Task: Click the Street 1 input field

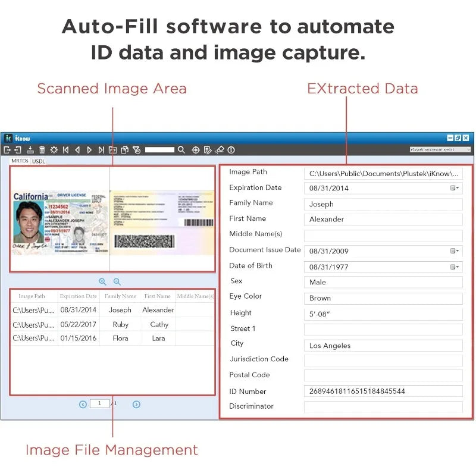Action: pos(383,330)
